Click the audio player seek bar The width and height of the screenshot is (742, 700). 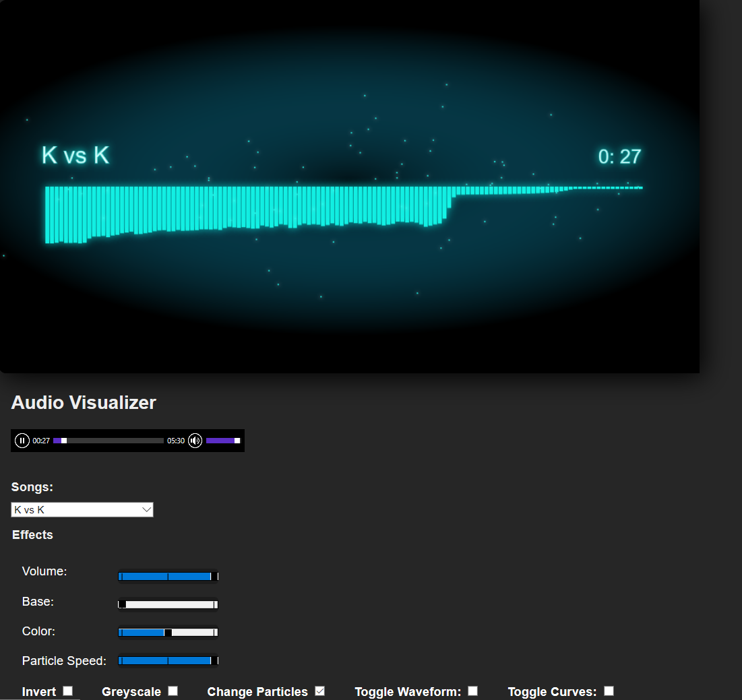pyautogui.click(x=109, y=441)
